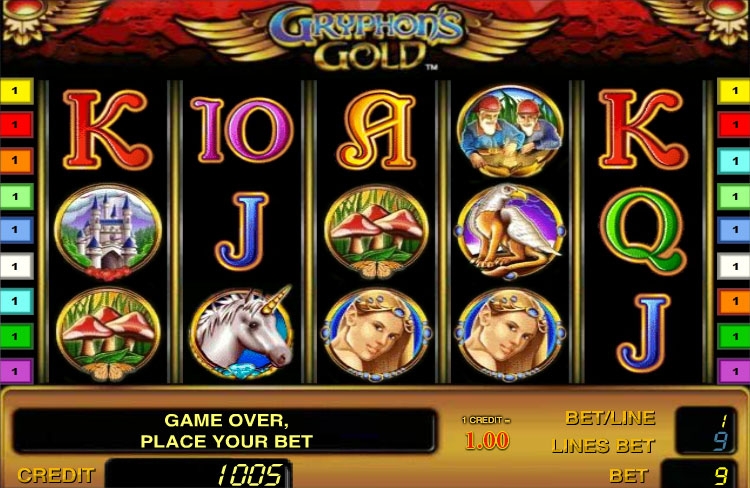Select the purple payline marker on the right
Viewport: 750px width, 488px height.
pyautogui.click(x=733, y=371)
